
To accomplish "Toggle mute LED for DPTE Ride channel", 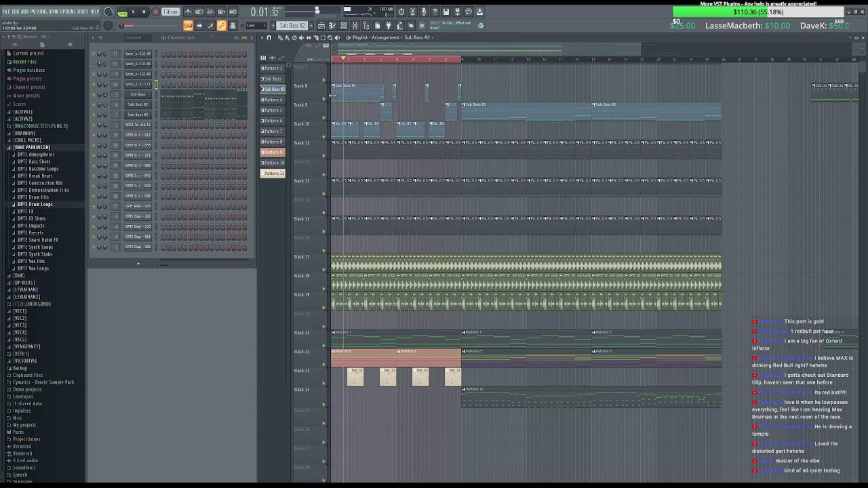I will point(94,207).
